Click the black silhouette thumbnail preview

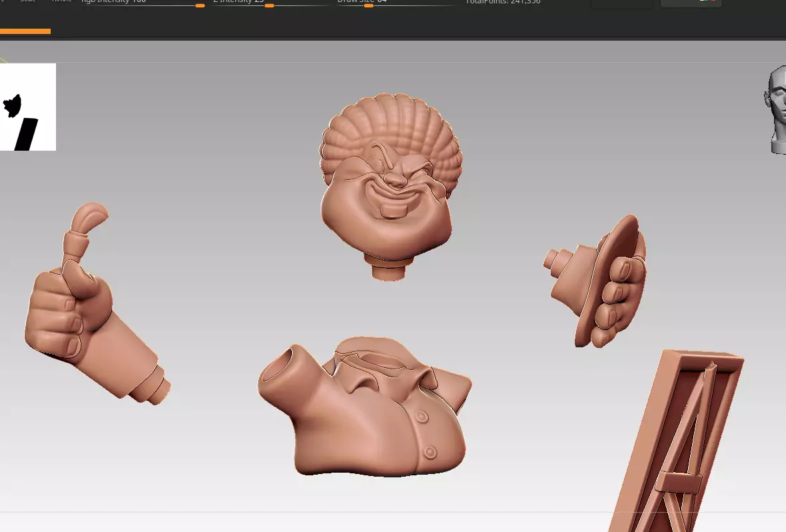pyautogui.click(x=28, y=107)
